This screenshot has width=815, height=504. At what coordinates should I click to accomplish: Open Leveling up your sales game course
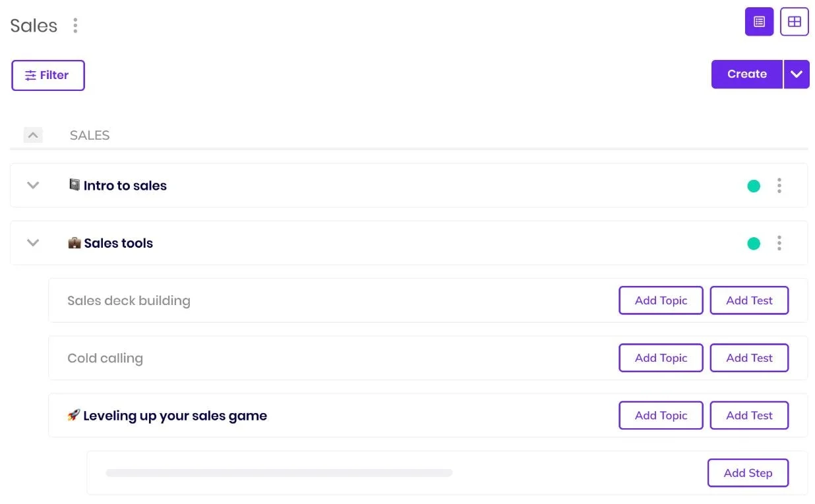(x=175, y=416)
